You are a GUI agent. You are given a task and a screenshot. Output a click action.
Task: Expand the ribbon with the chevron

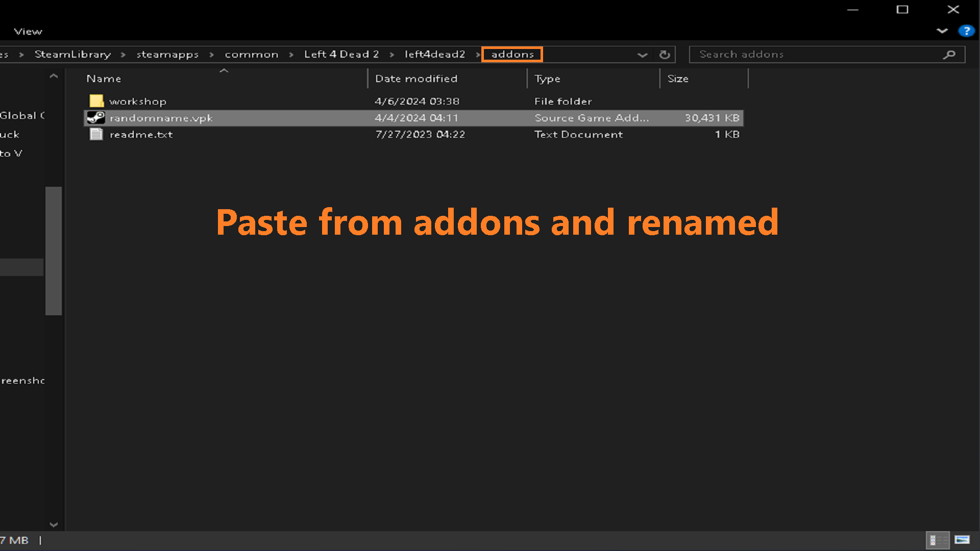[942, 31]
